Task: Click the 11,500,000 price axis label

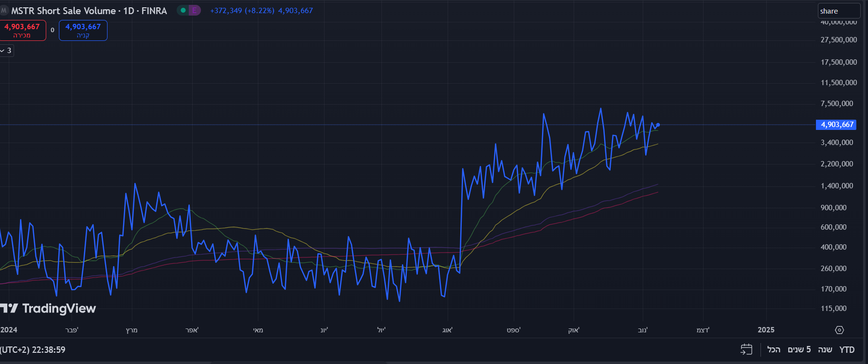Action: click(839, 83)
